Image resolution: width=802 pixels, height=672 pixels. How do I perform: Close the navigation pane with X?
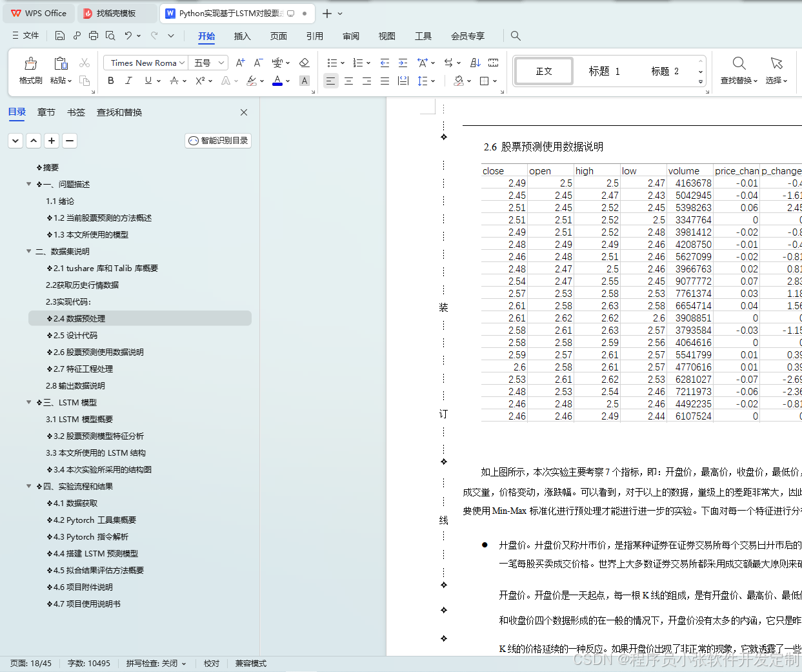244,112
